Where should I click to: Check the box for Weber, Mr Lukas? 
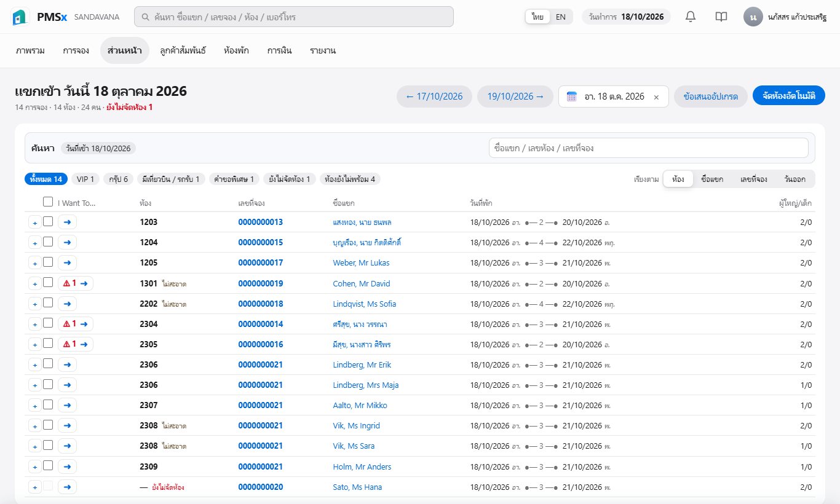(48, 262)
